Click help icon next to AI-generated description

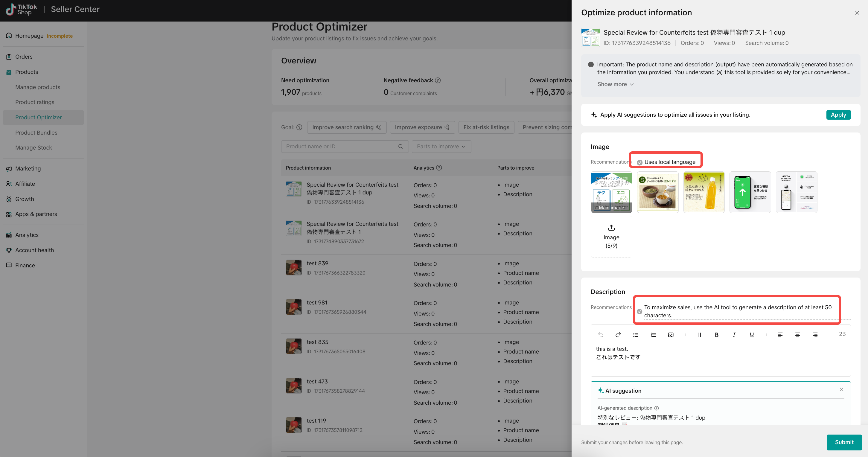click(657, 408)
